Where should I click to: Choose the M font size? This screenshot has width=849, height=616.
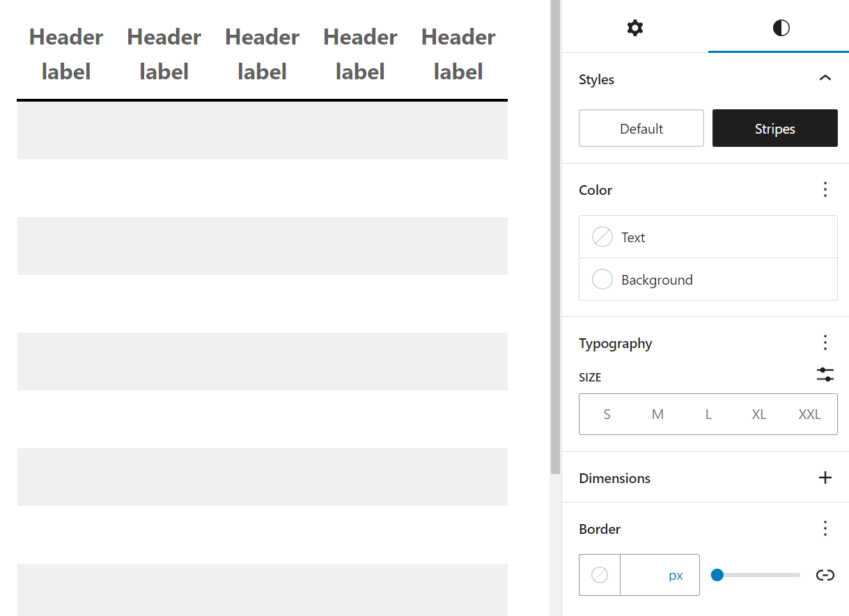click(657, 415)
